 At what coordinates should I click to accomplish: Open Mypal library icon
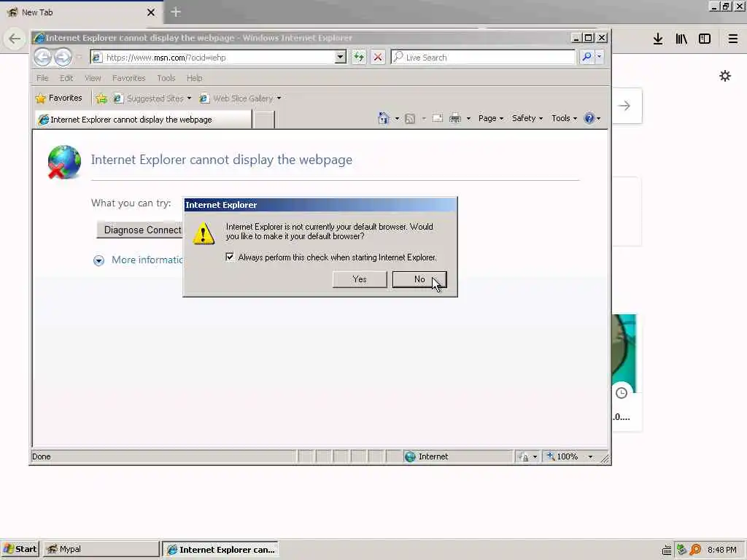pos(681,39)
